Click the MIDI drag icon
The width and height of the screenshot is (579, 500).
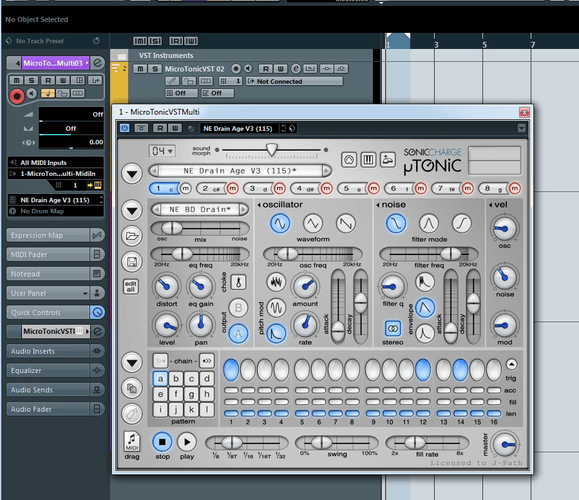click(132, 442)
